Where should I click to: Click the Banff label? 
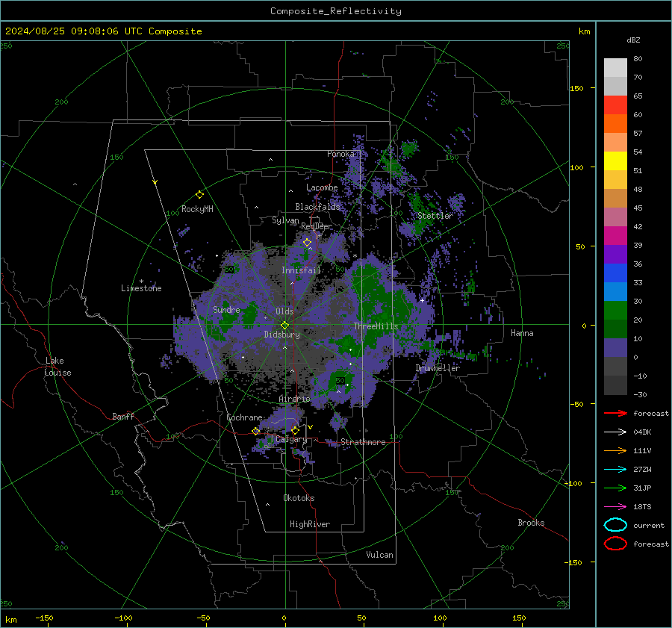tap(123, 416)
